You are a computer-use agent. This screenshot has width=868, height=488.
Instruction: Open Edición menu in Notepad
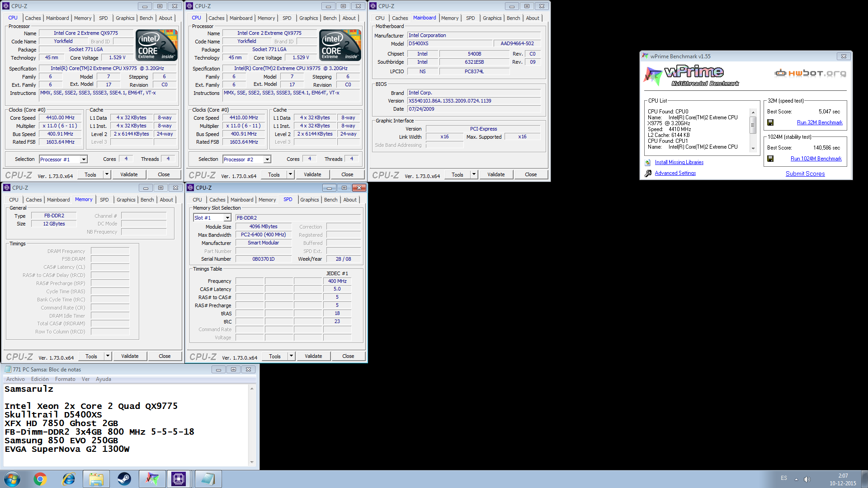coord(40,379)
